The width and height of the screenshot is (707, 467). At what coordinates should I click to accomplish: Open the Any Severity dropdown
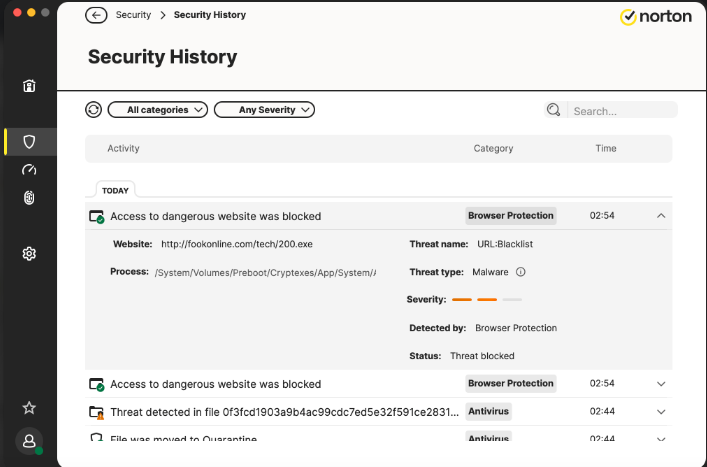265,110
